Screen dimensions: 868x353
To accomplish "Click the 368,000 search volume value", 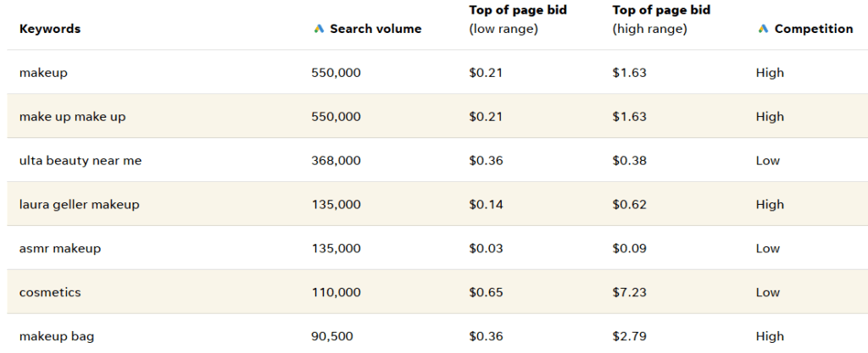I will [336, 161].
